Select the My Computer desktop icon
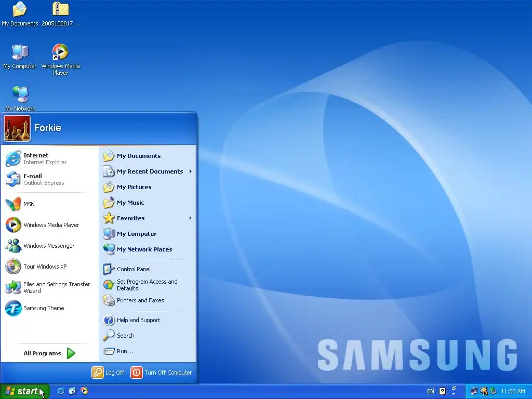Screen dimensions: 532x399 pos(20,56)
